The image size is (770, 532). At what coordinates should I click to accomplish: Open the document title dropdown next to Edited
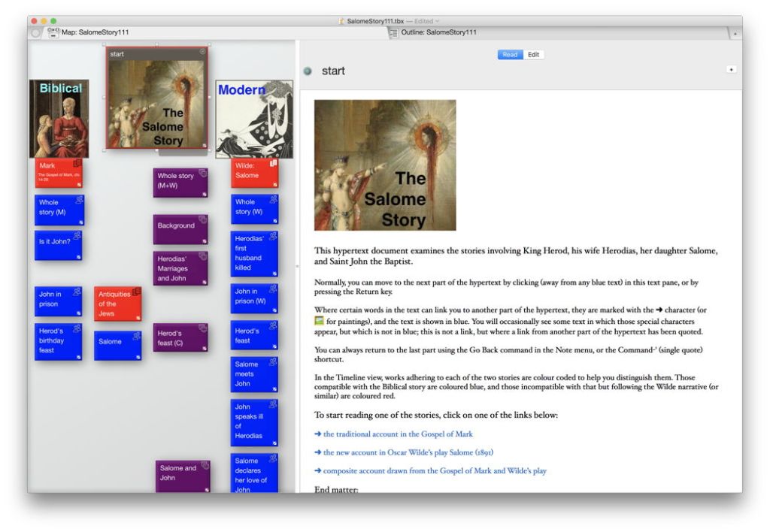pyautogui.click(x=437, y=21)
